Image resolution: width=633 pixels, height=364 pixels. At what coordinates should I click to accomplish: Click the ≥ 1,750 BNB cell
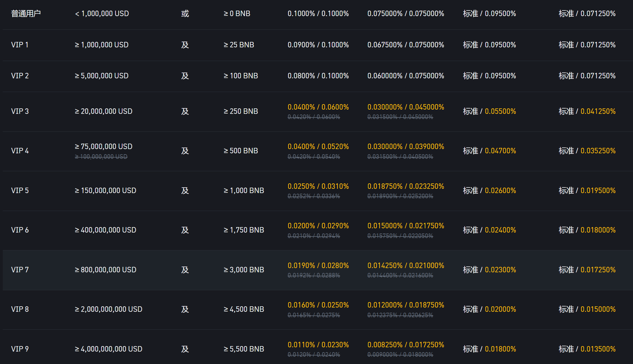(244, 230)
